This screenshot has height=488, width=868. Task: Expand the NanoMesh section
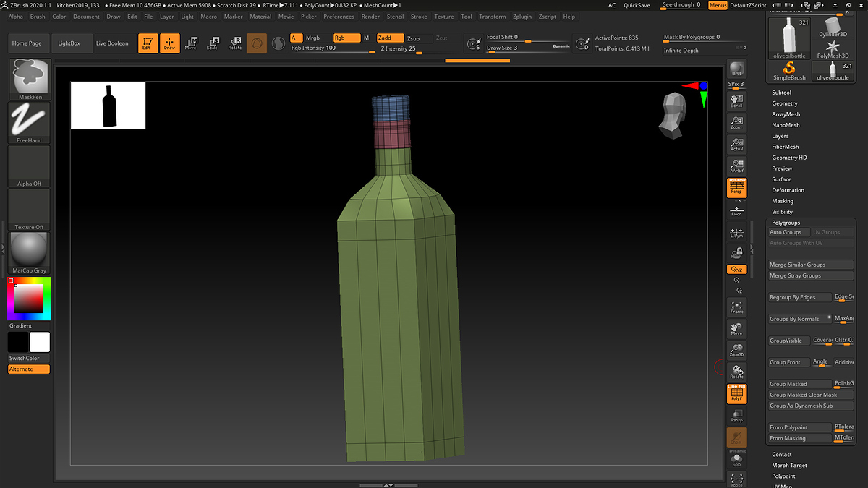[786, 125]
